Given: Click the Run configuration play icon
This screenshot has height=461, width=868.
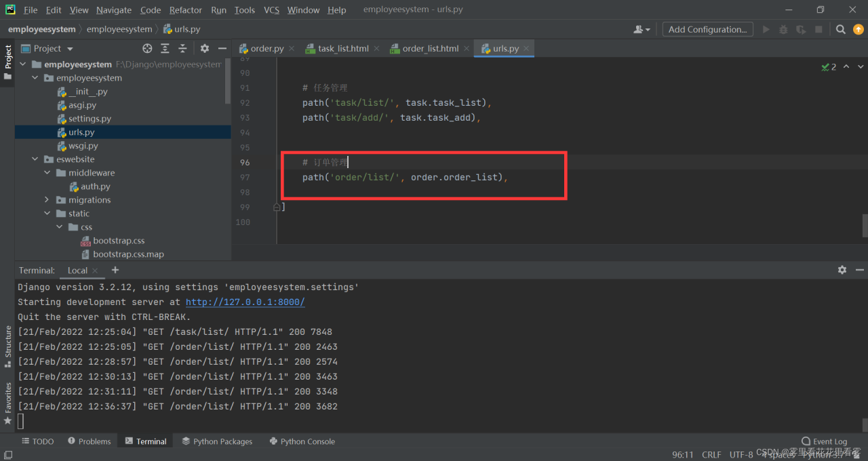Looking at the screenshot, I should pyautogui.click(x=766, y=29).
